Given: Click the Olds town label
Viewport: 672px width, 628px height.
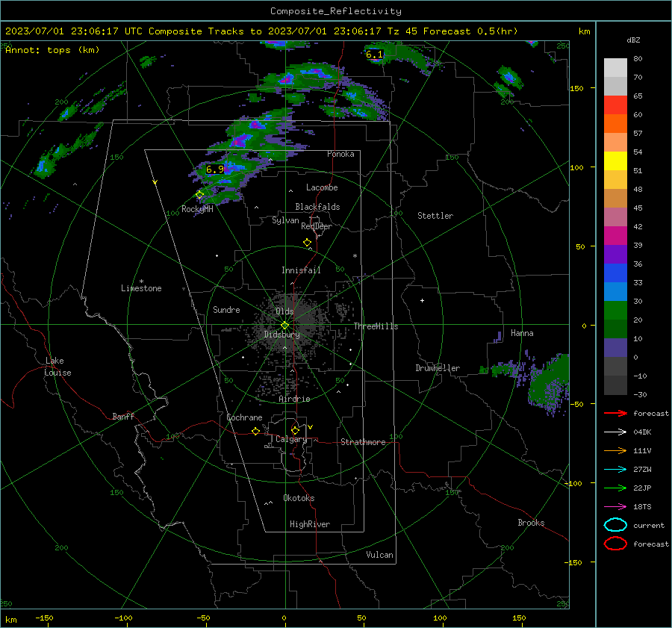Looking at the screenshot, I should (x=284, y=311).
